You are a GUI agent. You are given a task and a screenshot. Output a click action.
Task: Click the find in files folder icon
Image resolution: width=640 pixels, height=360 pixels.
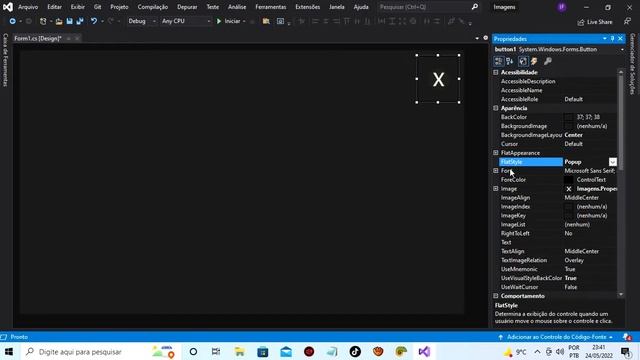coord(266,21)
